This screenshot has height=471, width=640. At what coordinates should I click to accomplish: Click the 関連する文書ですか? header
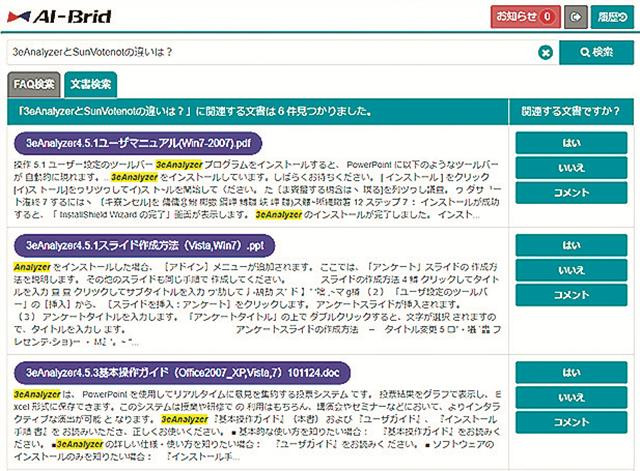point(571,111)
